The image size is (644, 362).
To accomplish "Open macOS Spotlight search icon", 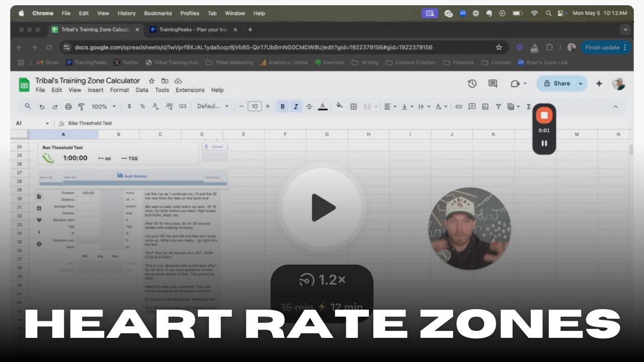I will tap(548, 13).
